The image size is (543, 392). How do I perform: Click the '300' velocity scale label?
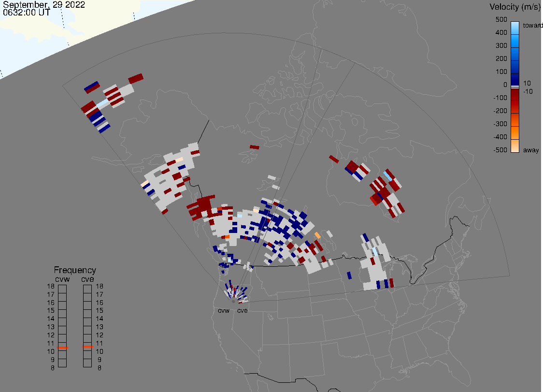click(x=501, y=46)
